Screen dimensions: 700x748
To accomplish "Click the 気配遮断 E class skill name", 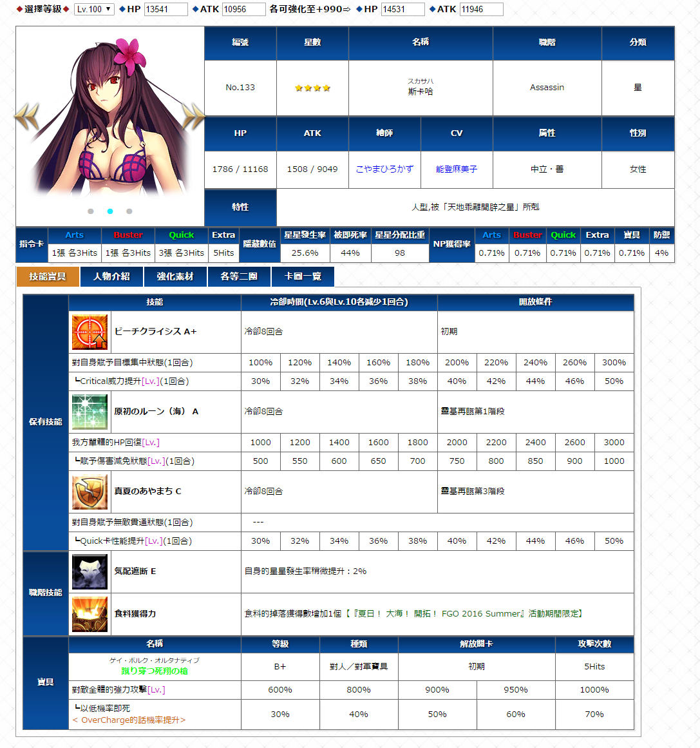I will pyautogui.click(x=135, y=571).
